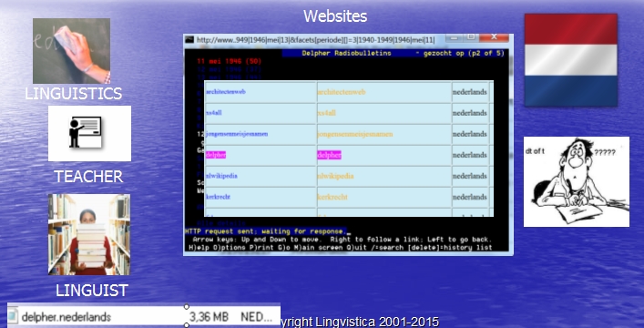Open the blue architectenweb link
Screen dimensions: 644x328
(x=226, y=92)
